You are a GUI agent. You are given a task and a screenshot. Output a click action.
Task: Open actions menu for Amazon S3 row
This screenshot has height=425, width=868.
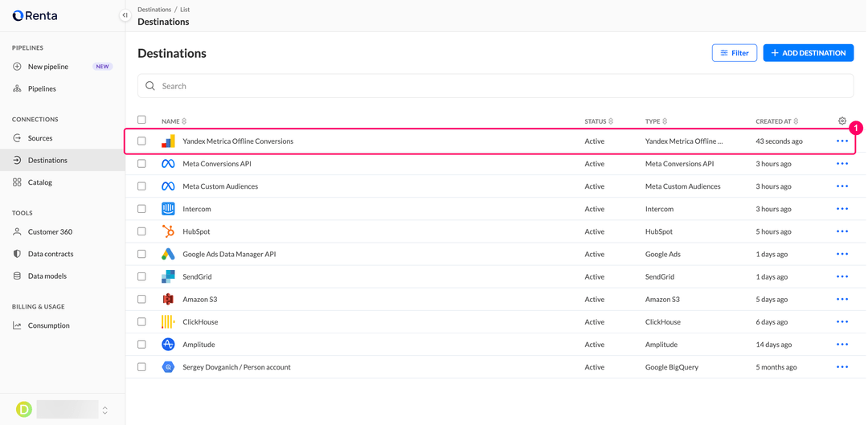[842, 299]
